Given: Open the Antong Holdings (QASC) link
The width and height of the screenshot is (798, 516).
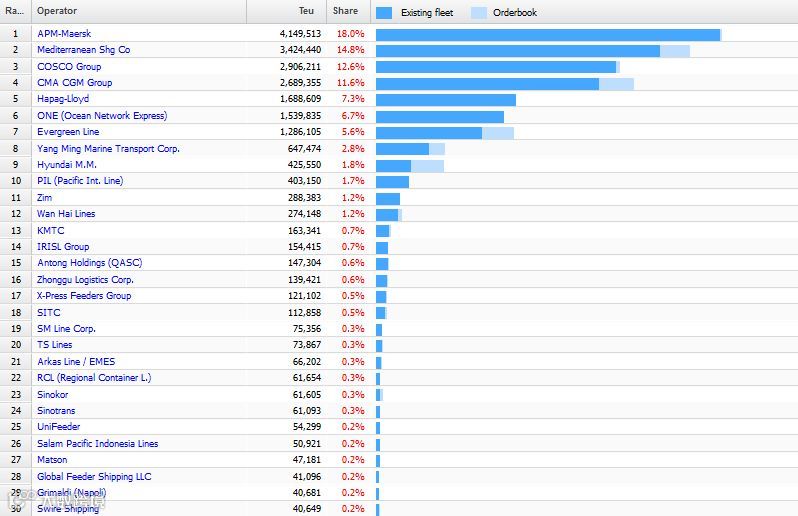Looking at the screenshot, I should coord(90,263).
